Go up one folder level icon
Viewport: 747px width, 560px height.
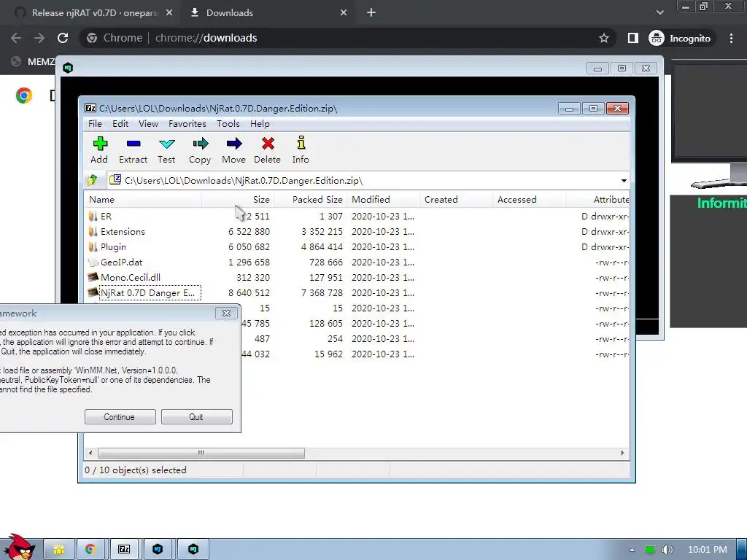[93, 180]
